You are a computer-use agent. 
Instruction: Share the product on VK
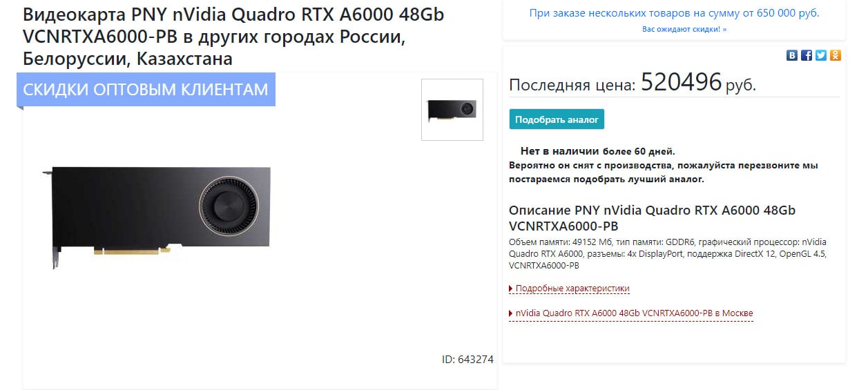[792, 56]
